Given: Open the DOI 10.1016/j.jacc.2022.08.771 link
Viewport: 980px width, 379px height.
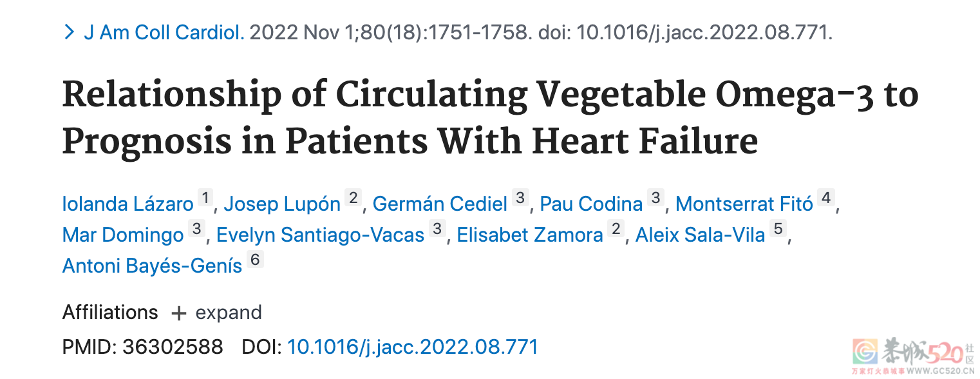Looking at the screenshot, I should [x=412, y=347].
